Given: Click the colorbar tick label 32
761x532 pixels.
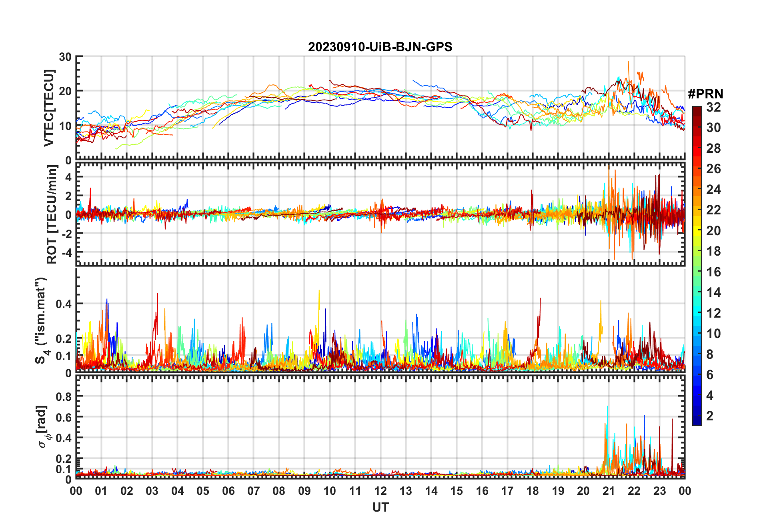Looking at the screenshot, I should tap(713, 107).
